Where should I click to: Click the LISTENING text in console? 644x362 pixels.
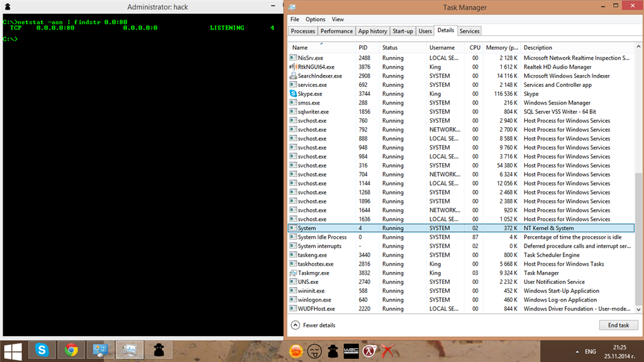pos(227,28)
